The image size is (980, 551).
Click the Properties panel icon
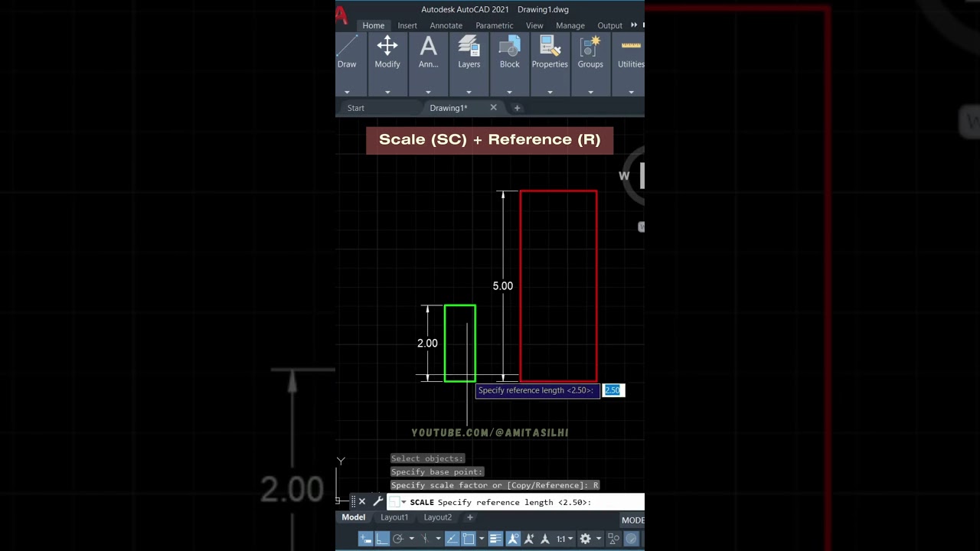point(550,46)
